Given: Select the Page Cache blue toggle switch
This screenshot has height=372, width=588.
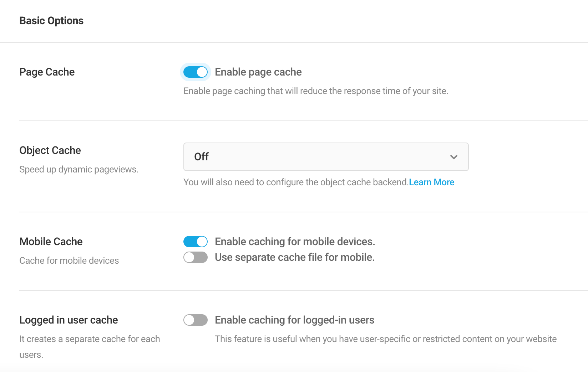Looking at the screenshot, I should [x=195, y=72].
